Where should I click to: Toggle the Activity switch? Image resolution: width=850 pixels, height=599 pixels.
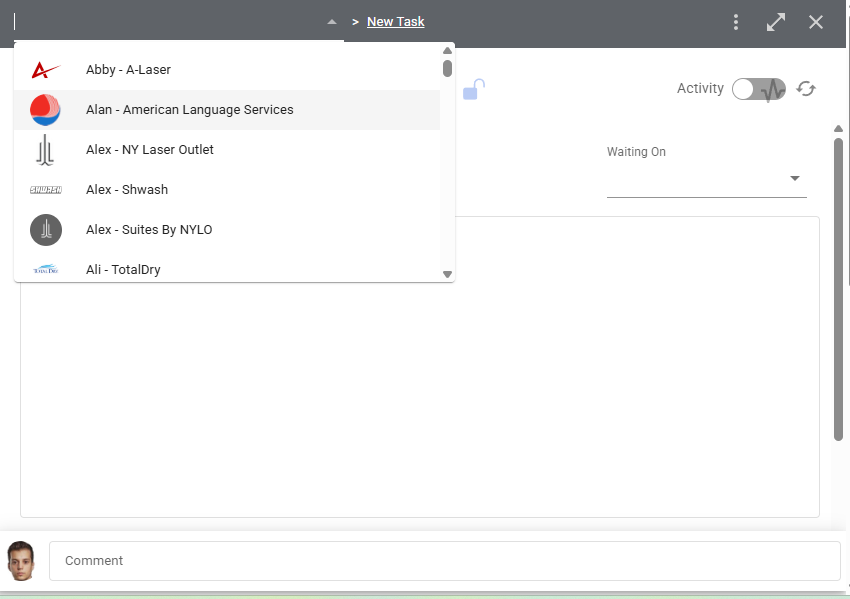point(759,89)
